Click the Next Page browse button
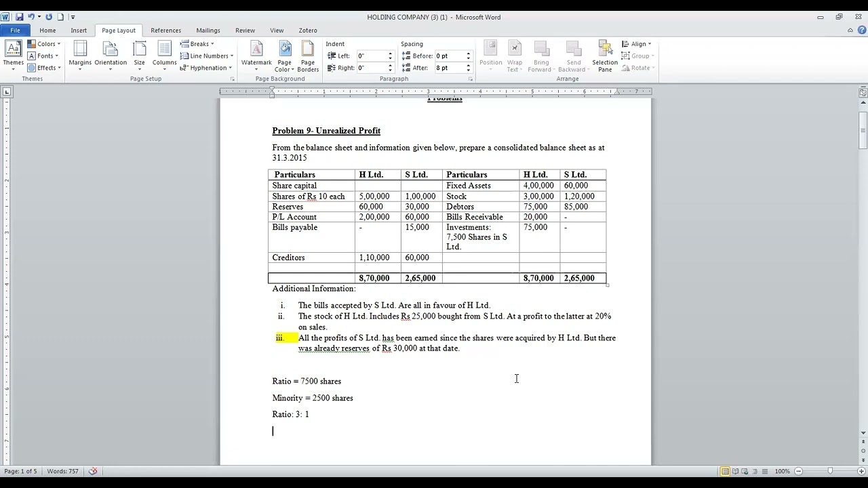The height and width of the screenshot is (488, 868). (863, 460)
